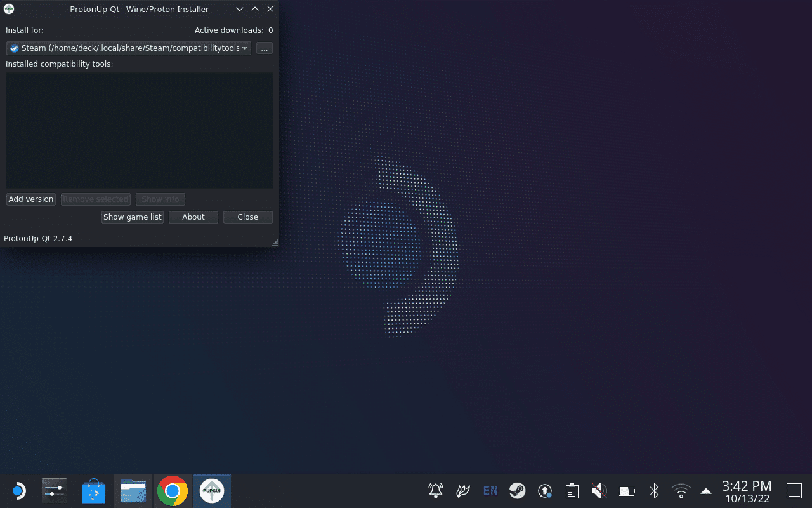Click Add version button
Image resolution: width=812 pixels, height=508 pixels.
click(31, 199)
